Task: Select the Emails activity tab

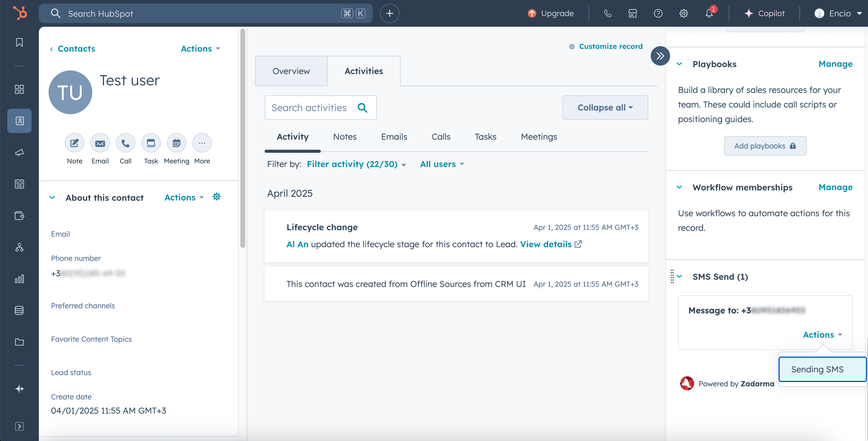Action: (x=394, y=137)
